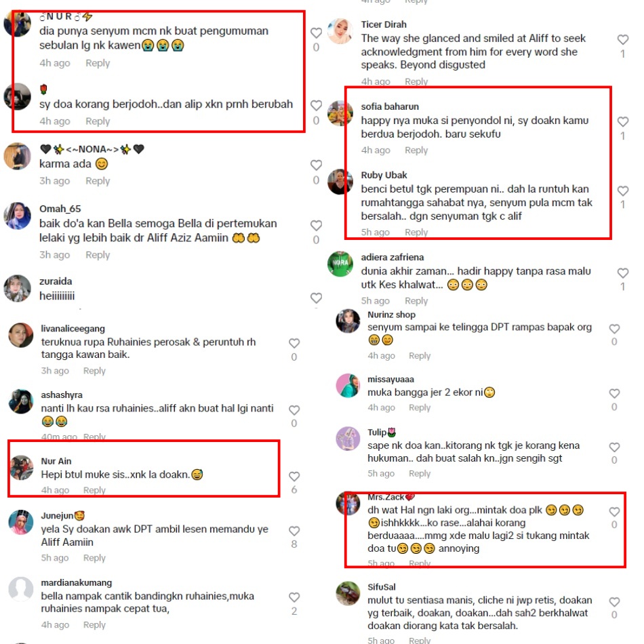Viewport: 644px width, 644px height.
Task: Reply to Tulip's comment
Action: pyautogui.click(x=420, y=474)
